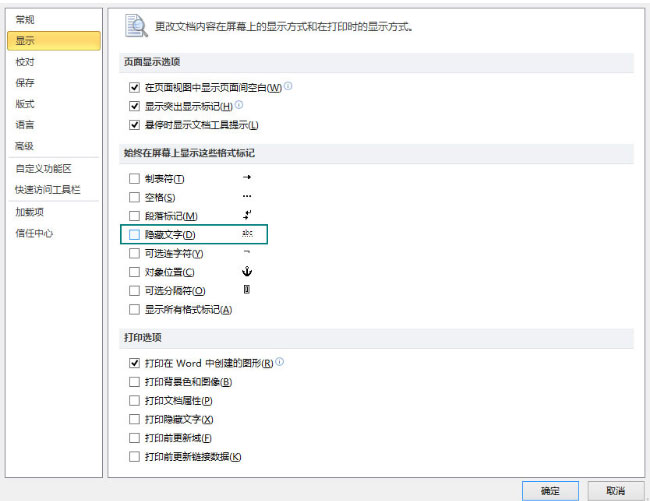The width and height of the screenshot is (650, 501).
Task: Open the 高级 settings category
Action: [24, 146]
